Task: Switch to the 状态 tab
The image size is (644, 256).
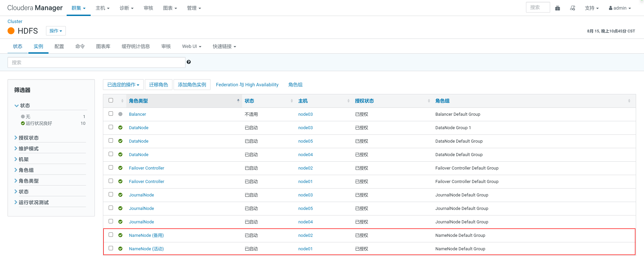Action: pos(17,46)
